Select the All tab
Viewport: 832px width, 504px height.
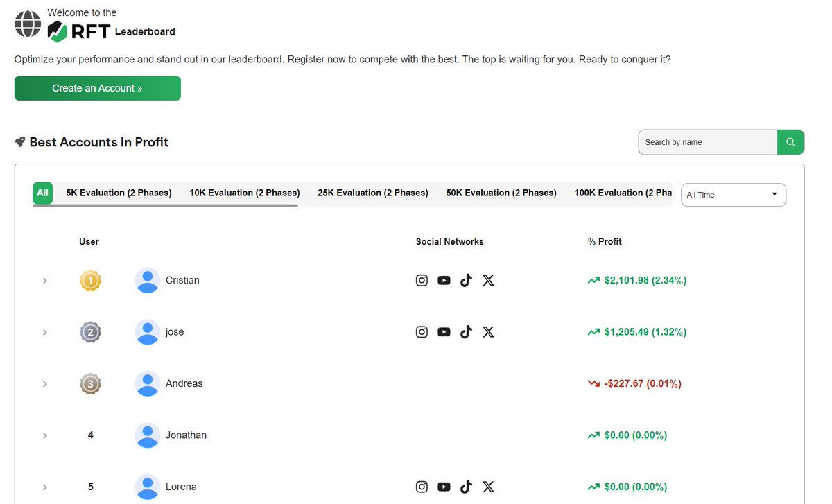[x=43, y=193]
